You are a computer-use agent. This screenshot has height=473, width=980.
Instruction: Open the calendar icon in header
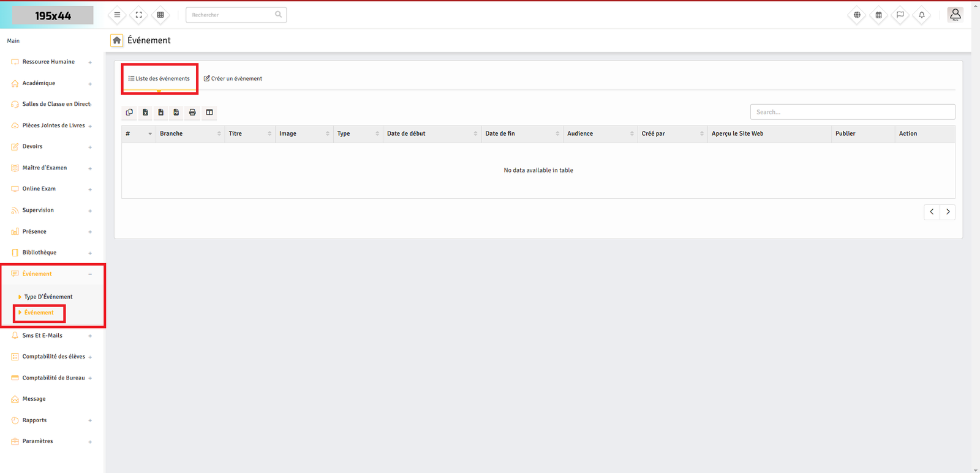point(878,15)
